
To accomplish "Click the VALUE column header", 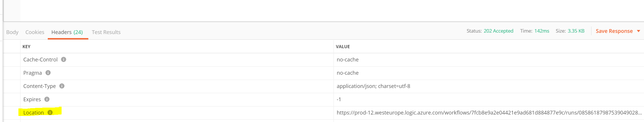I will tap(343, 47).
